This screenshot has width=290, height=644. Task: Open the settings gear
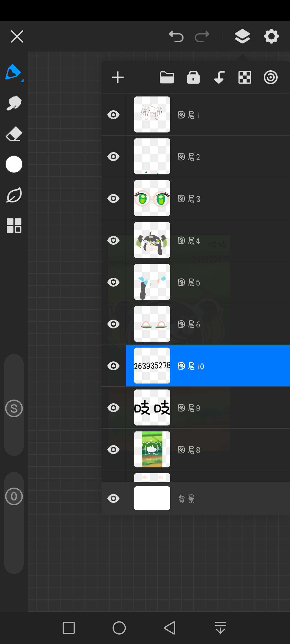271,36
